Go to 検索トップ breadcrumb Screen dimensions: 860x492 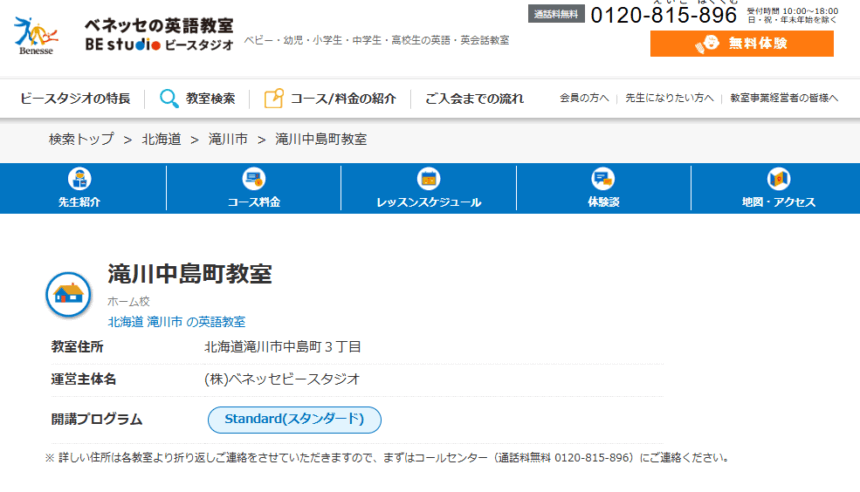point(81,139)
